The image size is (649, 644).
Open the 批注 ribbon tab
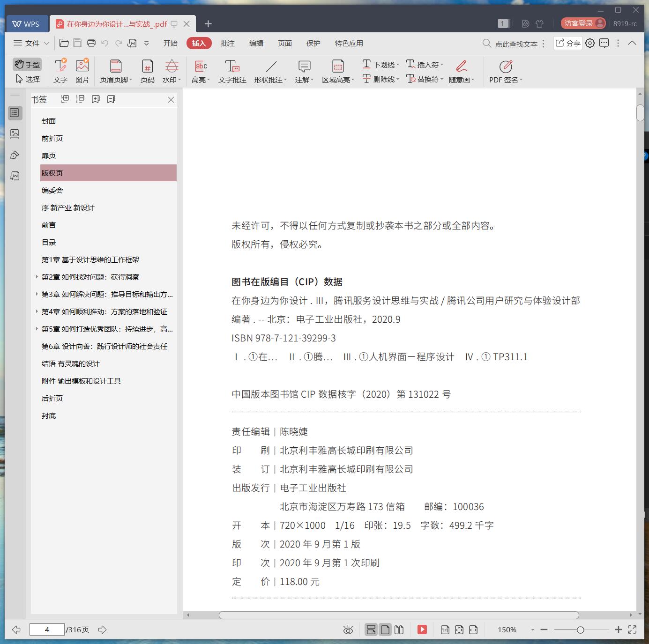coord(228,43)
